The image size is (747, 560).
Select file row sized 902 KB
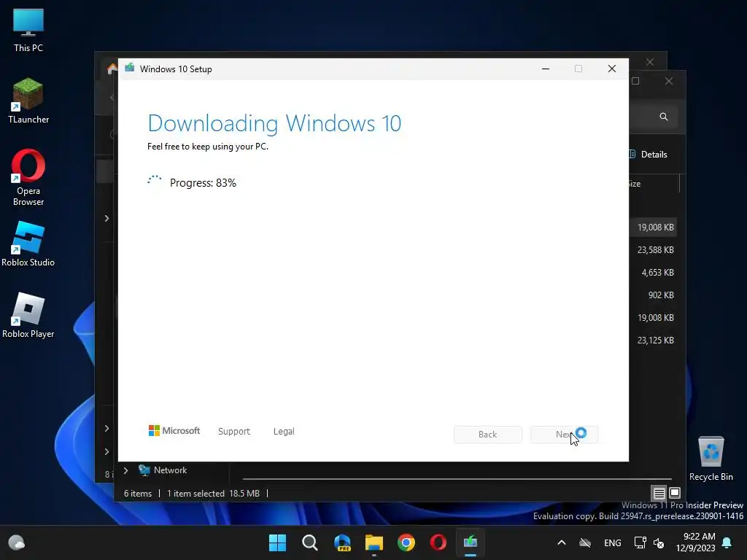661,295
